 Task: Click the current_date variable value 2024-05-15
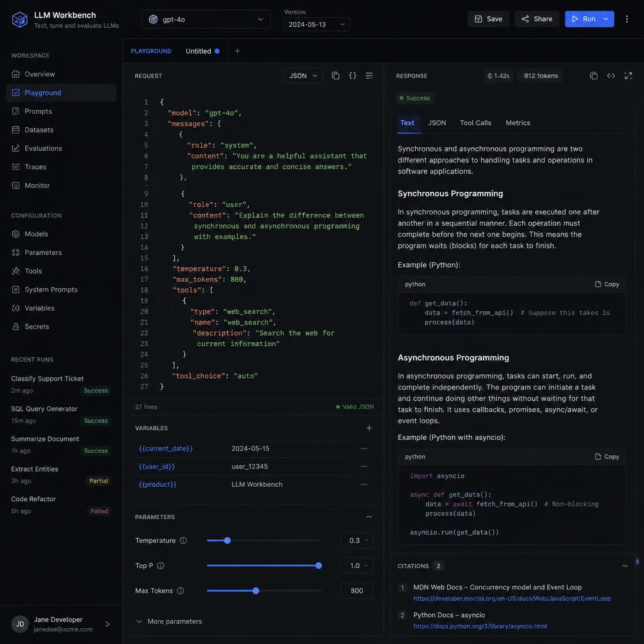click(250, 448)
